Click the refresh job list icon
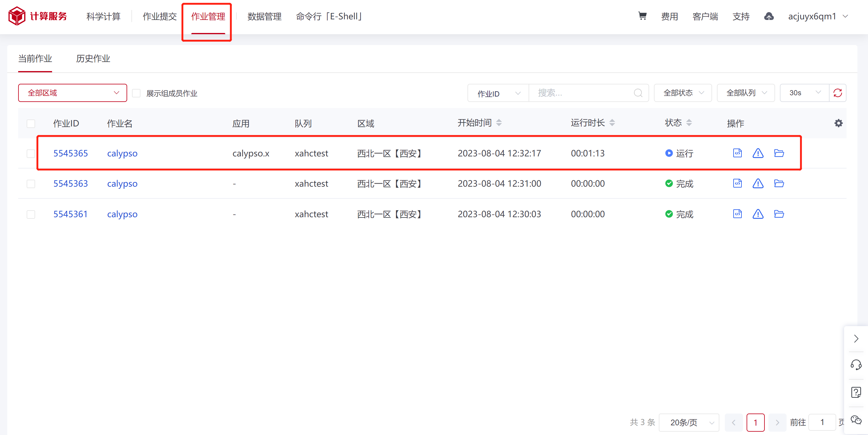 click(838, 93)
